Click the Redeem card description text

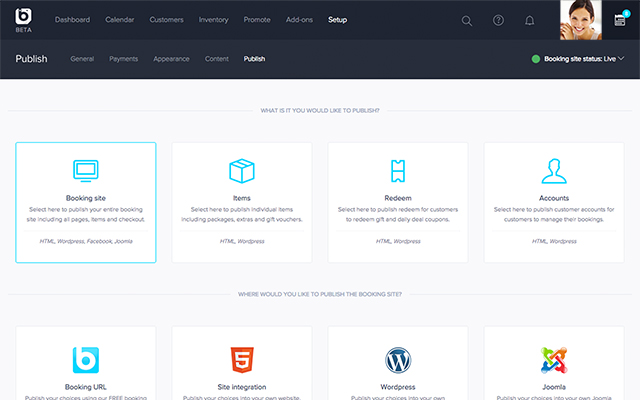(x=398, y=214)
